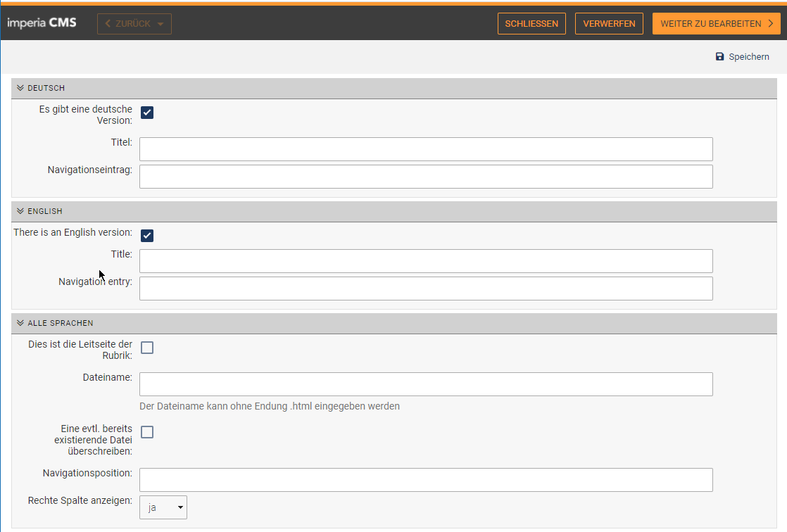The height and width of the screenshot is (532, 787).
Task: Collapse the Deutsch section chevron
Action: coord(20,89)
